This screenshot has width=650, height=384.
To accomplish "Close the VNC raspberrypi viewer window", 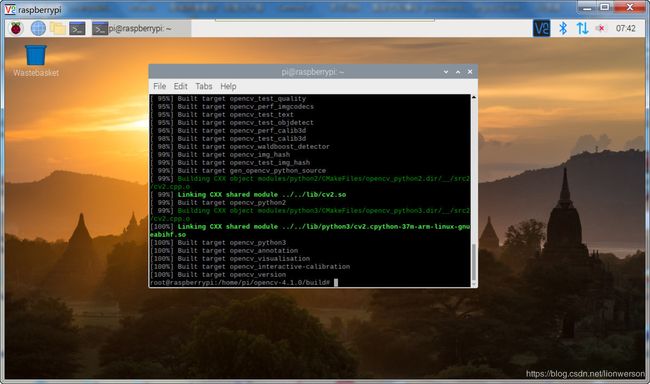I will pyautogui.click(x=629, y=7).
